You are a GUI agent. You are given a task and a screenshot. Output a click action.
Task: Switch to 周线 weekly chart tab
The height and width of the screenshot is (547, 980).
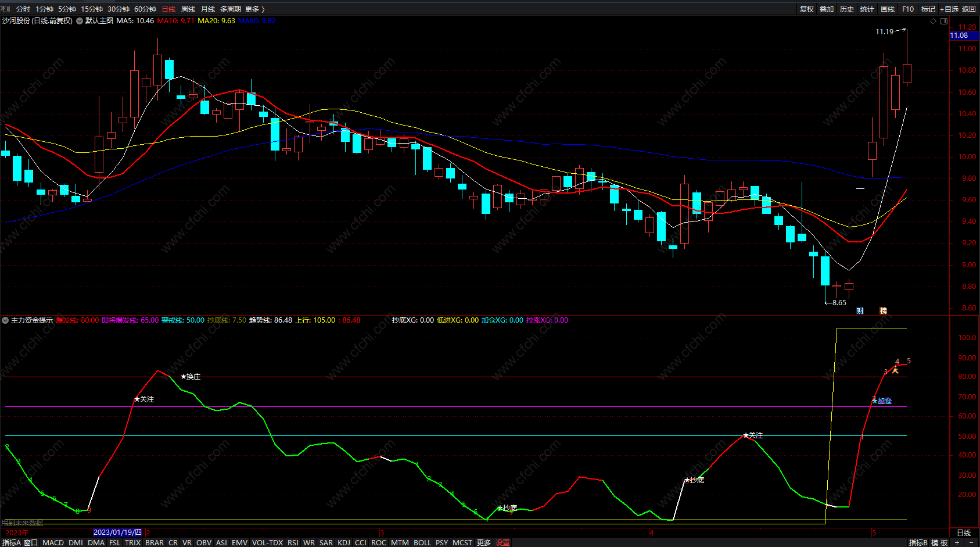tap(188, 9)
